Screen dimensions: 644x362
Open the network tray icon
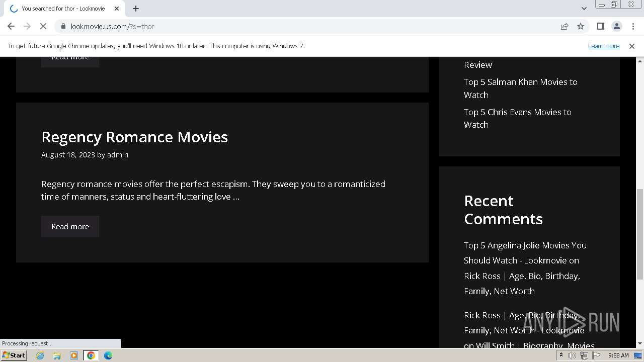[584, 355]
